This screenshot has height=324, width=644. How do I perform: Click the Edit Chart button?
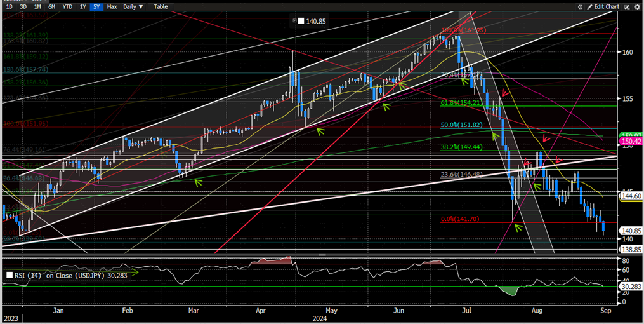[603, 6]
